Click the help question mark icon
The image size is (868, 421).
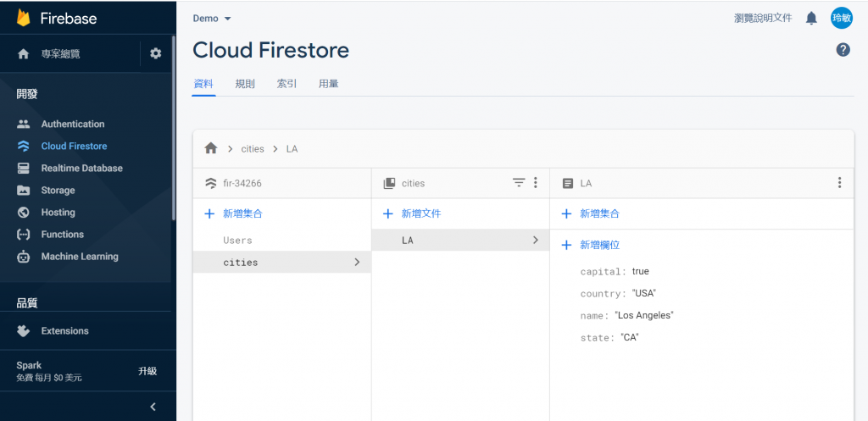coord(843,50)
